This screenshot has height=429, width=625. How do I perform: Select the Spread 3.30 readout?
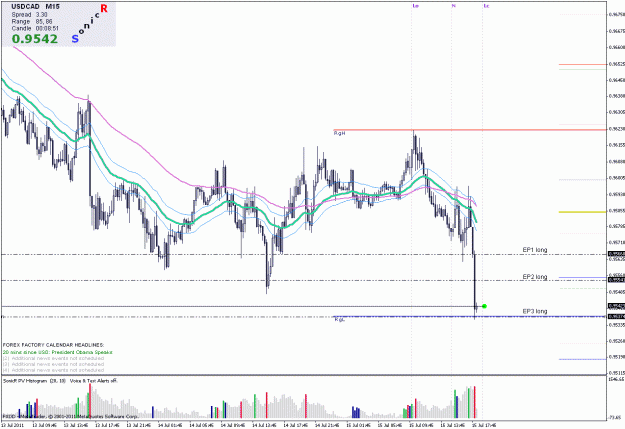click(29, 14)
